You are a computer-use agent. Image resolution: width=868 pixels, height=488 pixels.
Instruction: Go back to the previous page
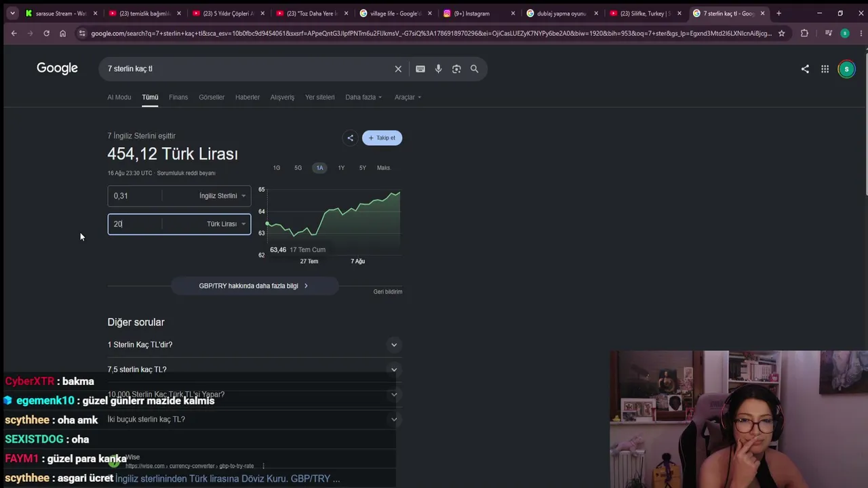(14, 33)
